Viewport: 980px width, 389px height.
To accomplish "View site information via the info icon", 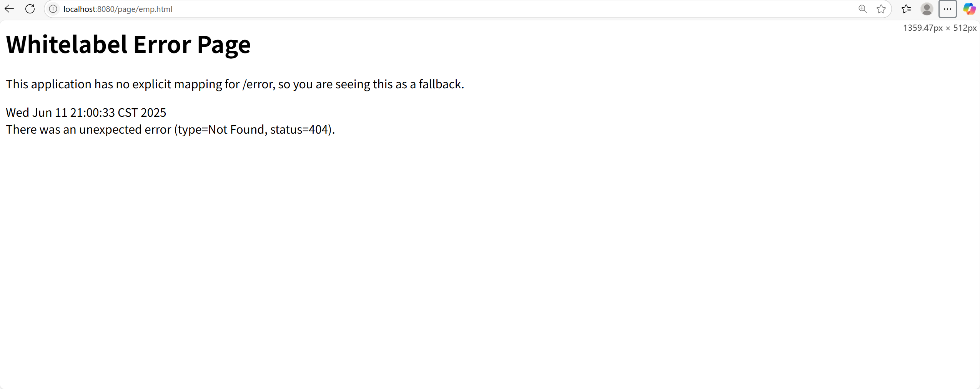I will coord(53,9).
